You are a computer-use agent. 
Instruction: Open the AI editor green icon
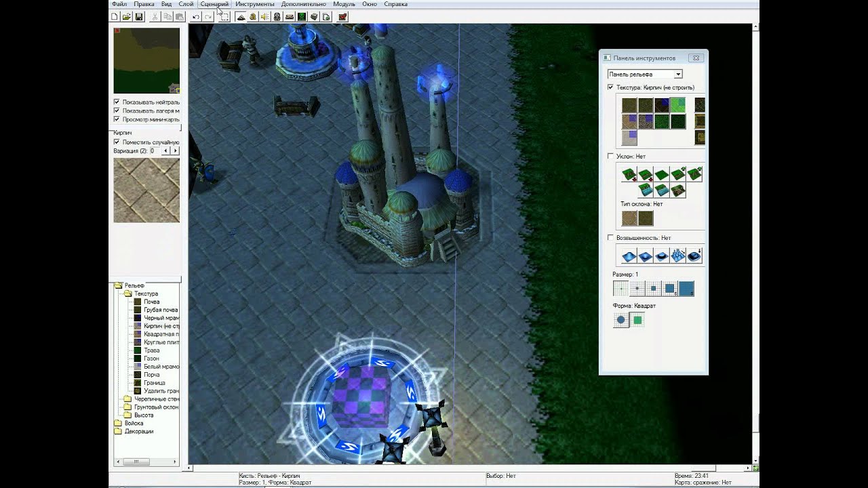click(302, 16)
